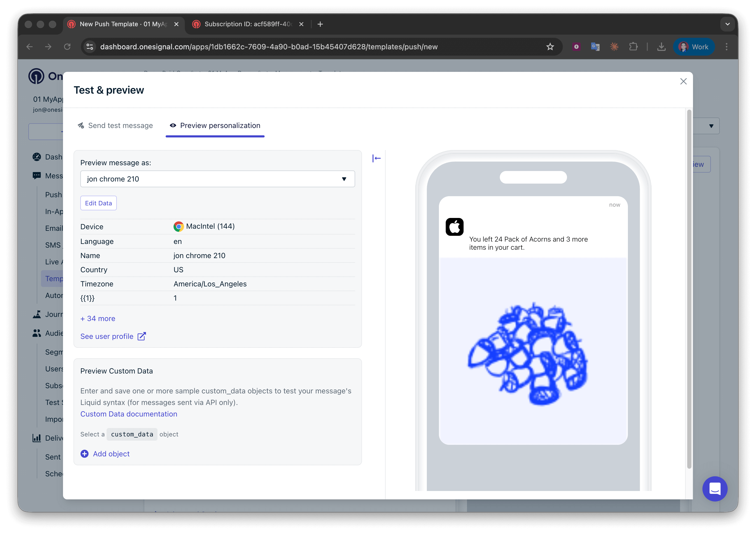Click the browser downloads icon
756x534 pixels.
[x=661, y=47]
